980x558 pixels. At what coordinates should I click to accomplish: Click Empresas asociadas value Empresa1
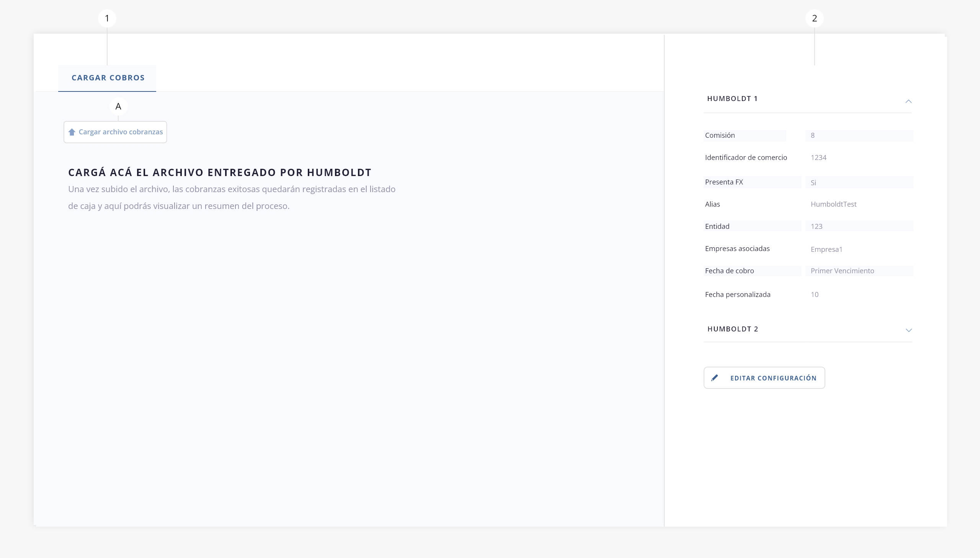[826, 250]
